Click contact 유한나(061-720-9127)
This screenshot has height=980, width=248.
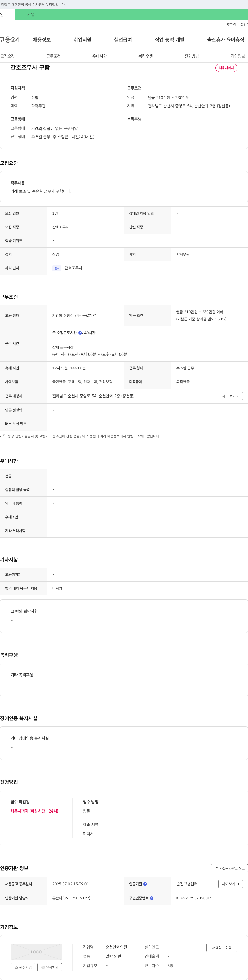[x=71, y=898]
